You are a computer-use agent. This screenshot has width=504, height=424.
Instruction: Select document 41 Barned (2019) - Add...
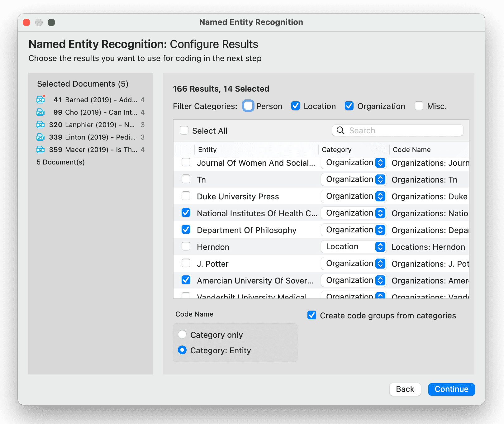91,100
